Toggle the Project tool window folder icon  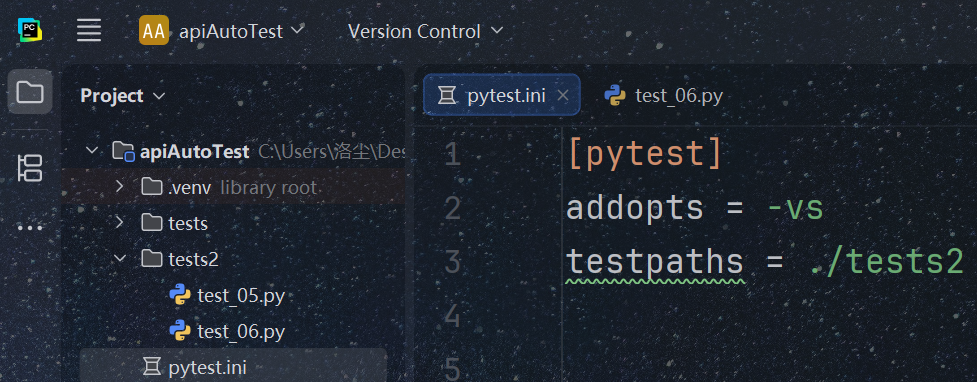[x=30, y=92]
